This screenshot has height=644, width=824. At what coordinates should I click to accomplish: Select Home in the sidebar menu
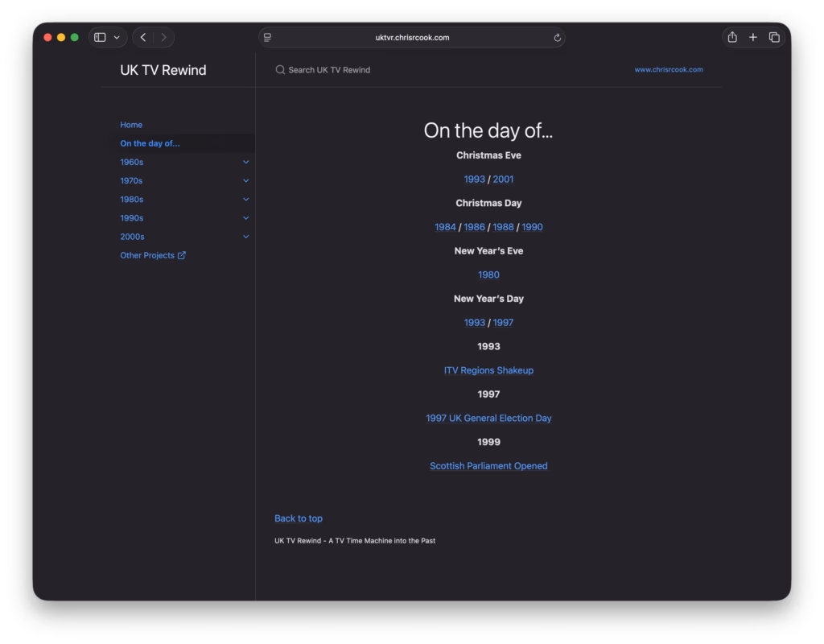(131, 125)
